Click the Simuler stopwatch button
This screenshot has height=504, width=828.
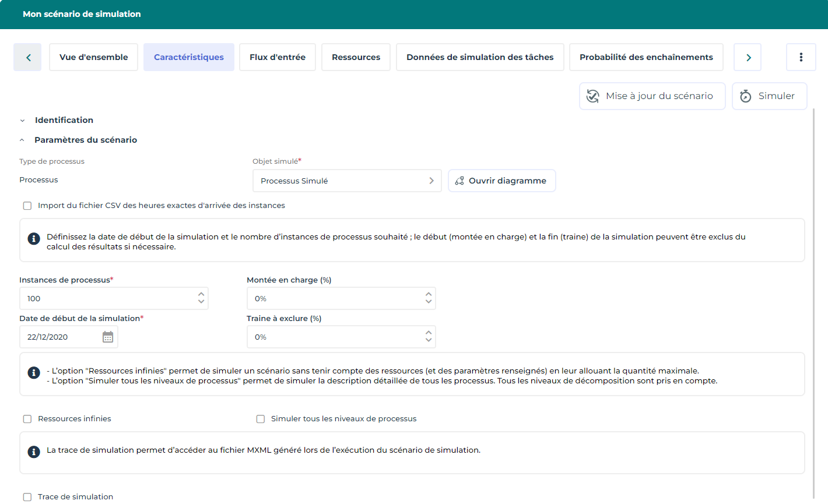[x=769, y=96]
